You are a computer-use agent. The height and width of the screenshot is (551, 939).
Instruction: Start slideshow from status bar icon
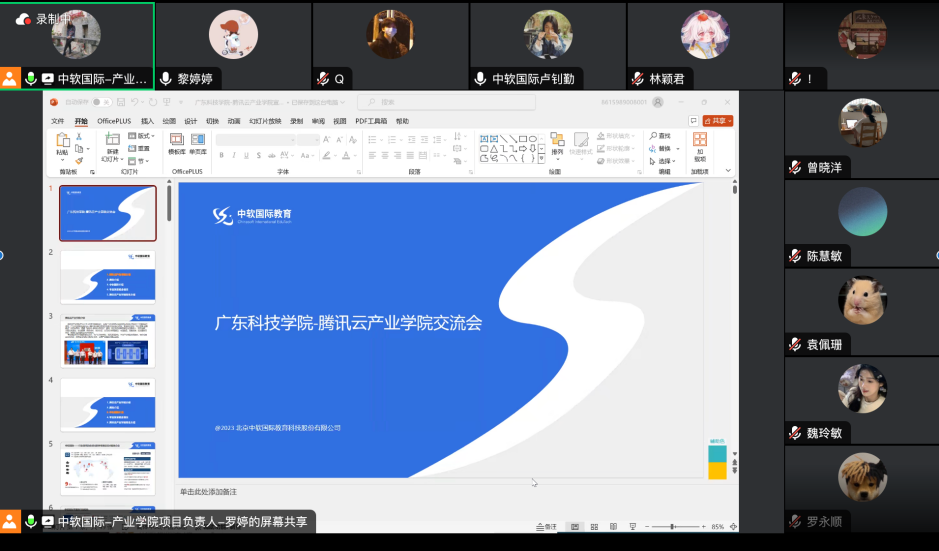[632, 526]
